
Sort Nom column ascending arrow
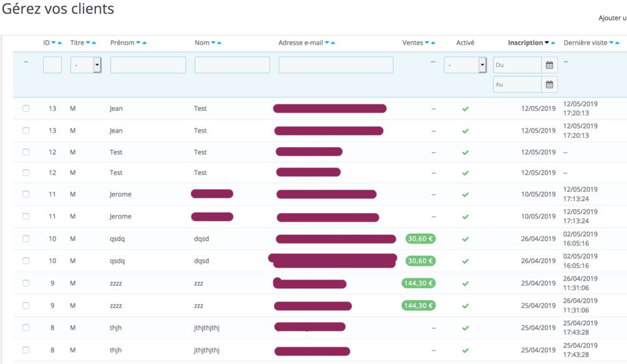pos(219,43)
